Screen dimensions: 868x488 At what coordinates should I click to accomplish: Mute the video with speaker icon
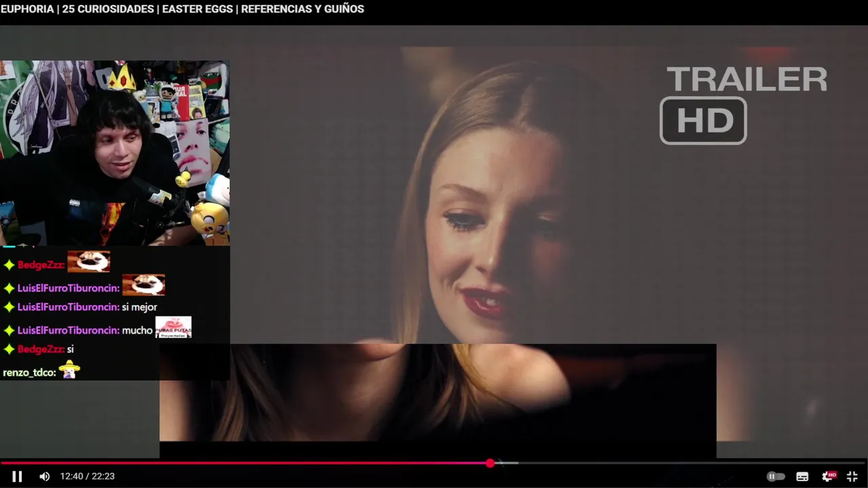pos(45,476)
